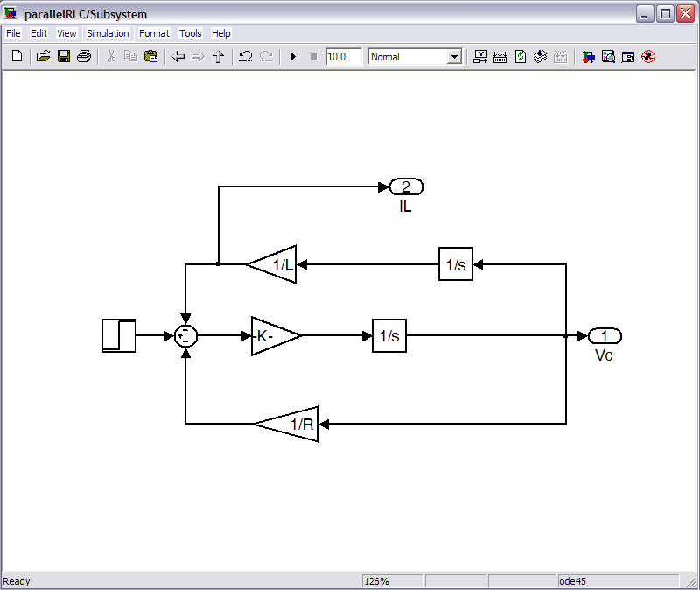This screenshot has width=700, height=590.
Task: Open the Library Browser icon
Action: [588, 57]
